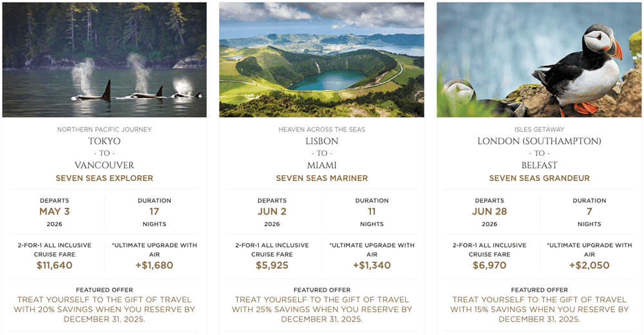644x335 pixels.
Task: Click the Northern Pacific Journey label
Action: (104, 129)
